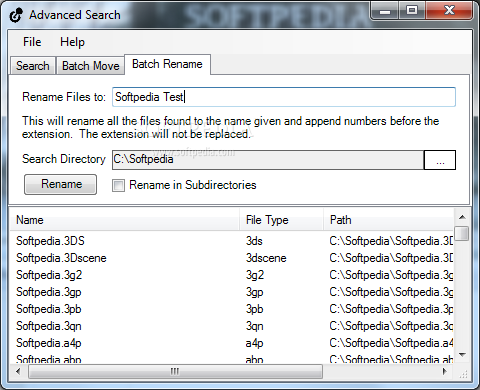Click the Search Directory path field
The image size is (480, 390).
tap(268, 160)
